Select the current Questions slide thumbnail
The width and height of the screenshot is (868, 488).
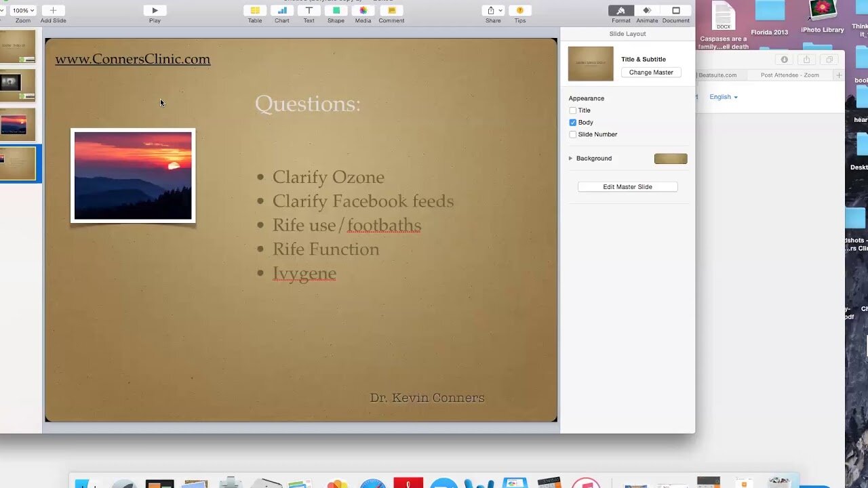point(17,164)
